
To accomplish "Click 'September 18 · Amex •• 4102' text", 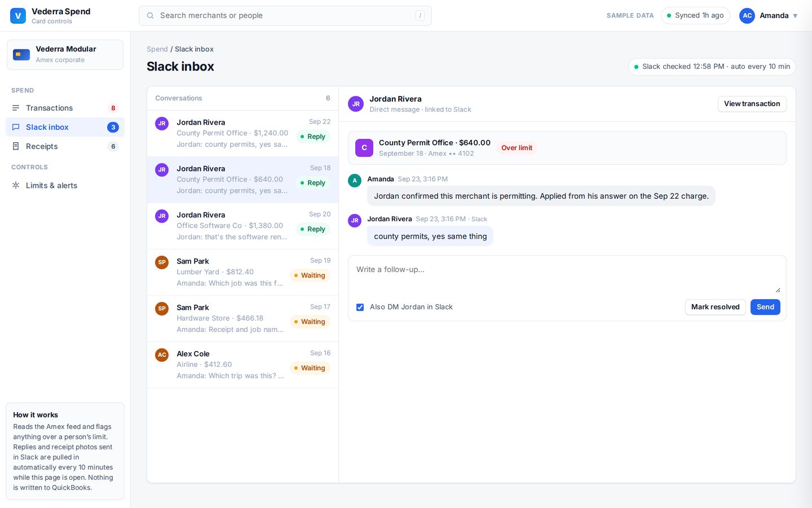I will click(x=426, y=154).
